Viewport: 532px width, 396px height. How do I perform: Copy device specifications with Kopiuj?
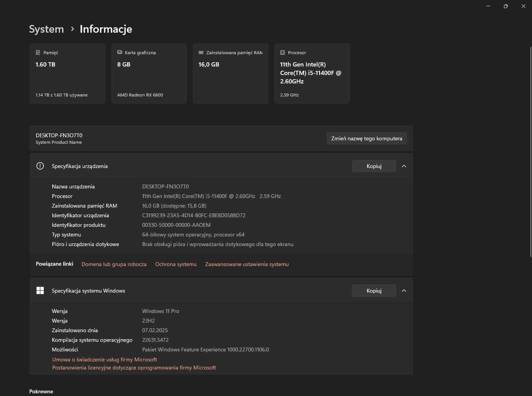click(374, 166)
